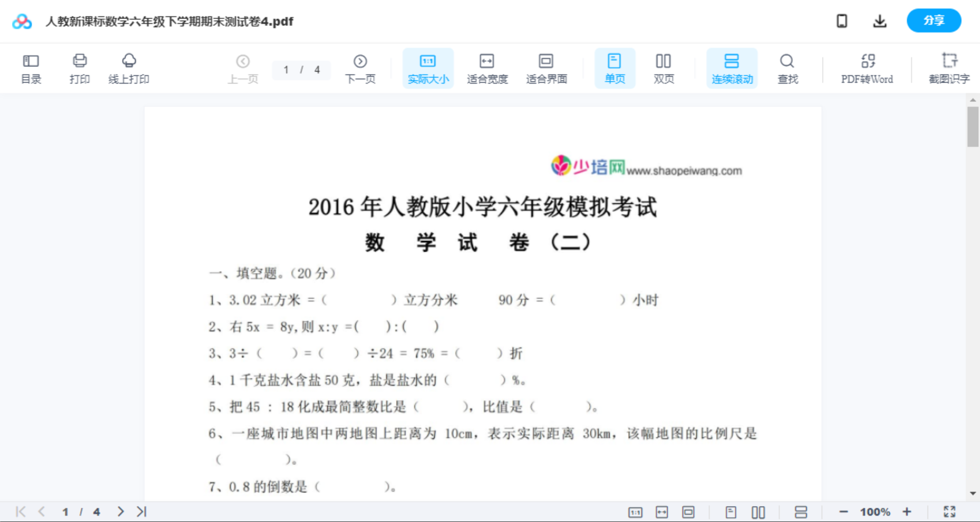Open the mobile device view icon

pos(842,20)
